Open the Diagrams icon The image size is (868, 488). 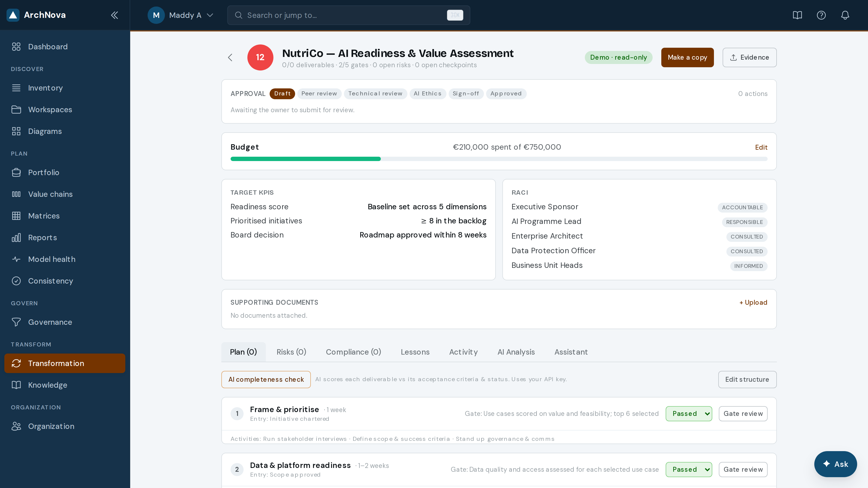point(16,131)
